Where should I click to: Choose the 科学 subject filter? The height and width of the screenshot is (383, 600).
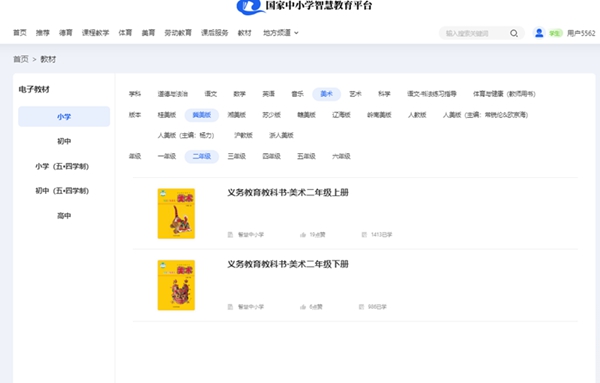click(x=384, y=94)
